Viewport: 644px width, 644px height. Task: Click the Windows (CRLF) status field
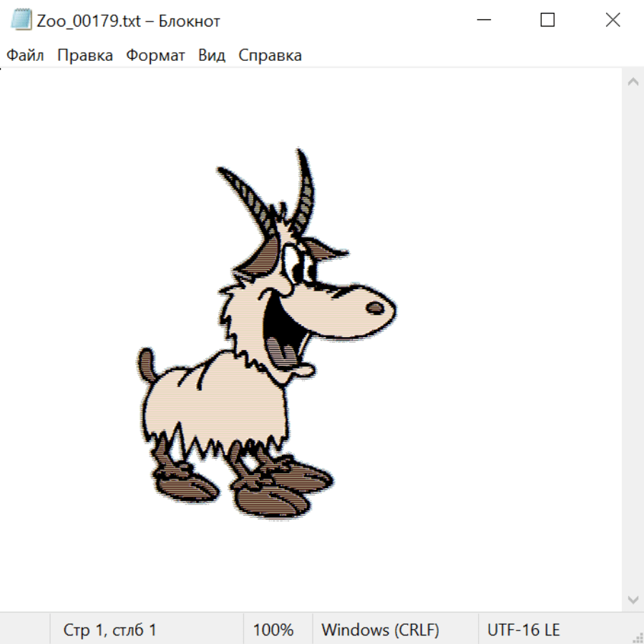point(380,630)
